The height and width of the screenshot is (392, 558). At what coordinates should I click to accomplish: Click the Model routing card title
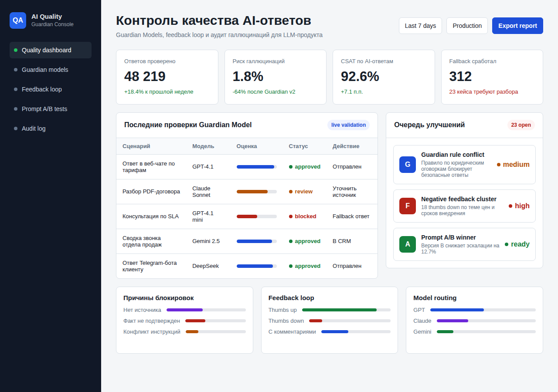435,298
